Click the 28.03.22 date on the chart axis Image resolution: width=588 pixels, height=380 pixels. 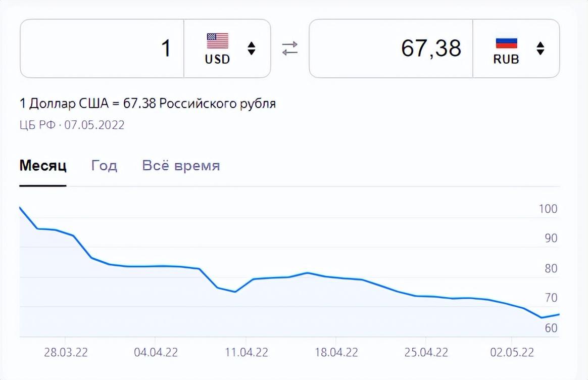[66, 352]
